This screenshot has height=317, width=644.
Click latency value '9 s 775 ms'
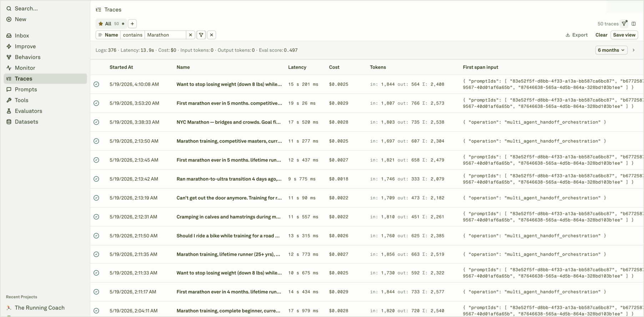302,179
